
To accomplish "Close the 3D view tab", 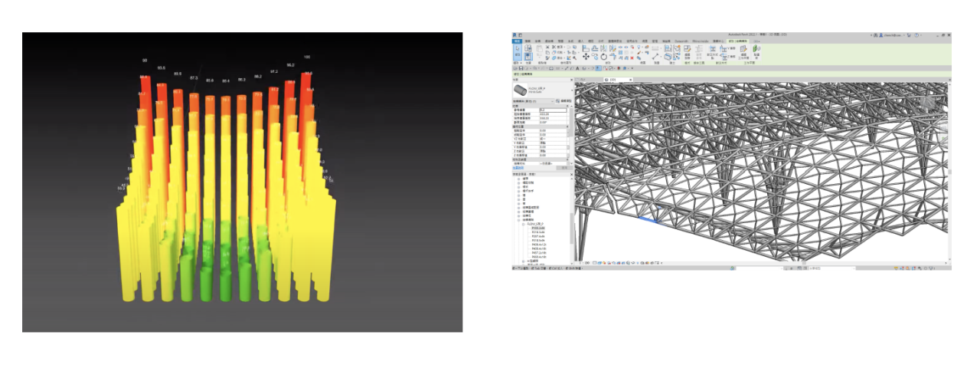I will 630,79.
